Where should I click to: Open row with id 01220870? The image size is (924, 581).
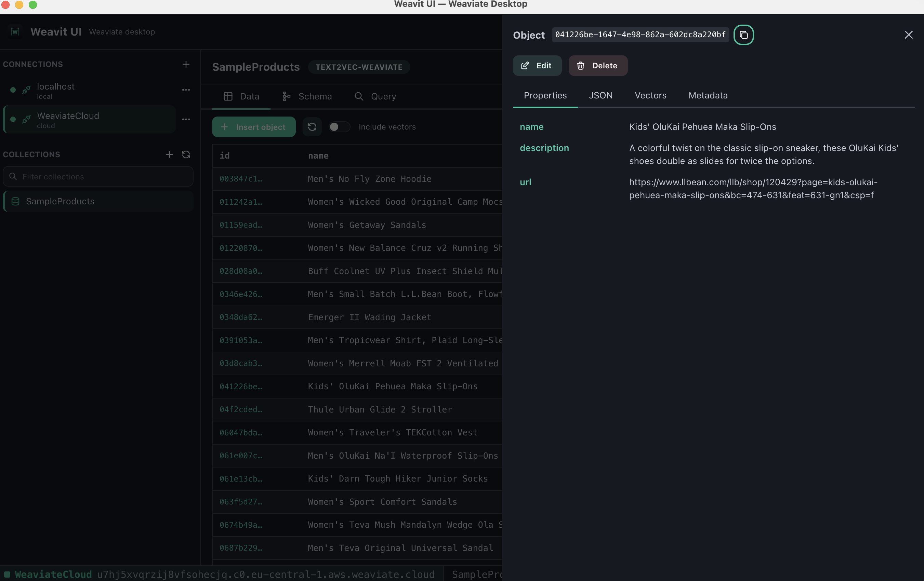pos(357,248)
